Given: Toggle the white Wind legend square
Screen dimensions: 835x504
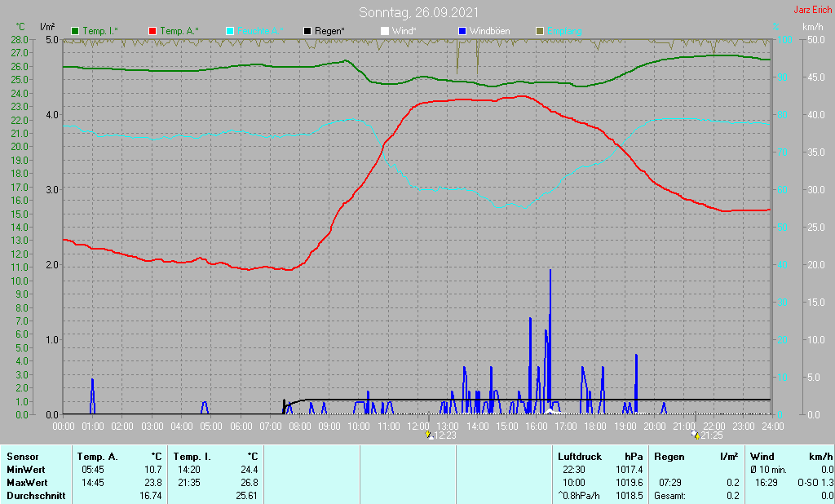Looking at the screenshot, I should coord(385,31).
